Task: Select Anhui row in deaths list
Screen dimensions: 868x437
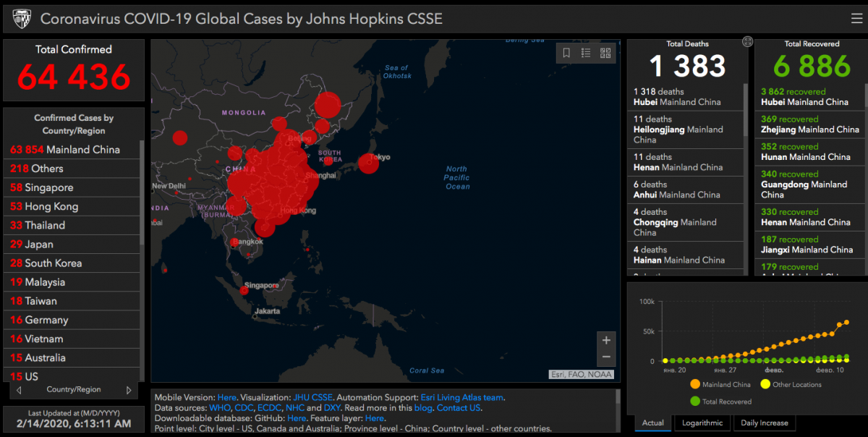Action: [685, 190]
